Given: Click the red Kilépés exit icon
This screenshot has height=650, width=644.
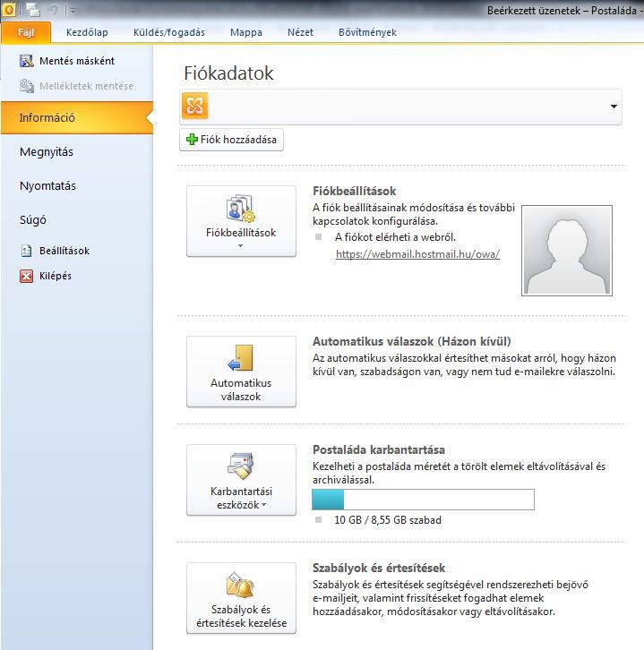Looking at the screenshot, I should tap(27, 276).
